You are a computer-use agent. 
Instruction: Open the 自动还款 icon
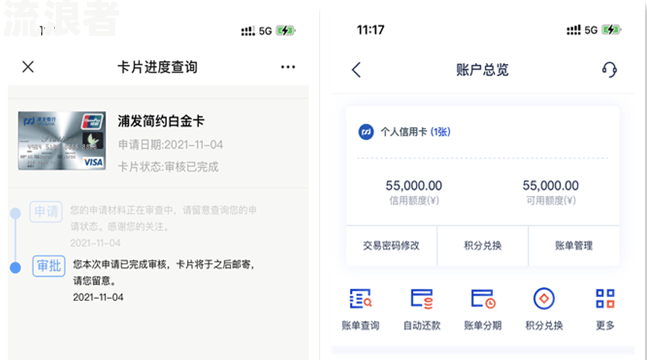click(422, 298)
